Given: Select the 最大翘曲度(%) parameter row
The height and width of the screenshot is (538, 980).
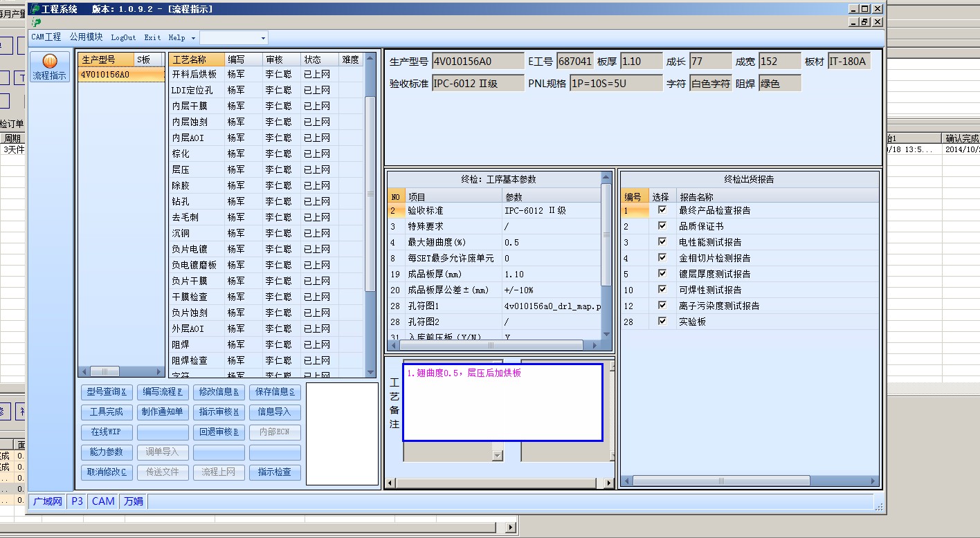Looking at the screenshot, I should point(494,242).
